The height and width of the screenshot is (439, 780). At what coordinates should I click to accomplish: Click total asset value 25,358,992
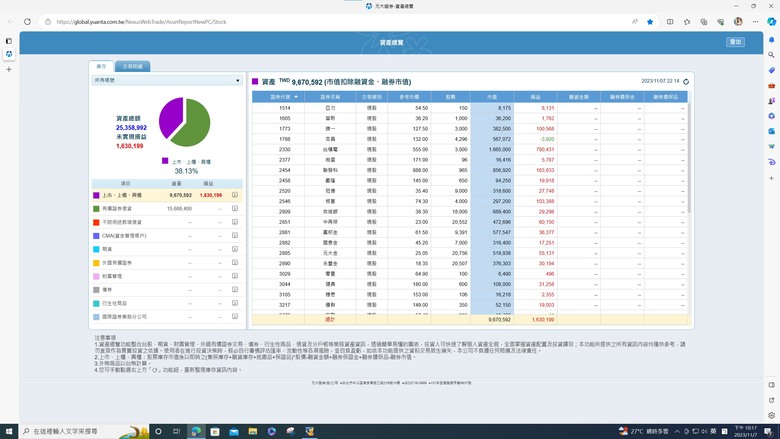(131, 128)
